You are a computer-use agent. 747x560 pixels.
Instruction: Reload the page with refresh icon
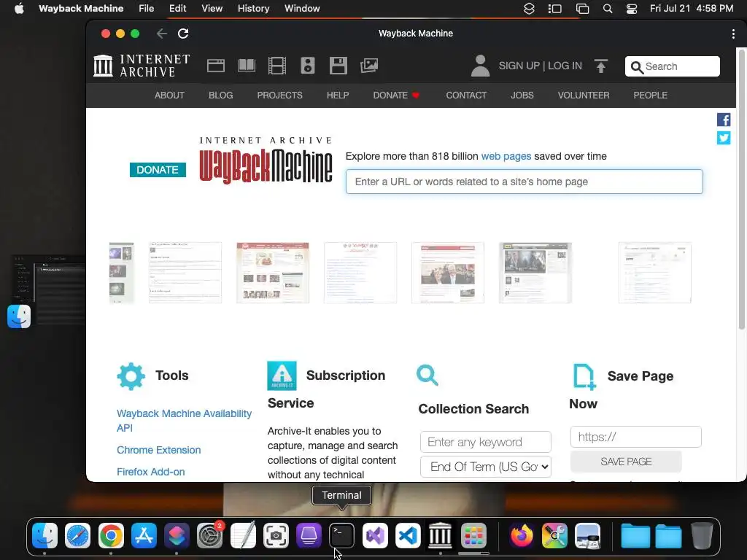tap(183, 34)
